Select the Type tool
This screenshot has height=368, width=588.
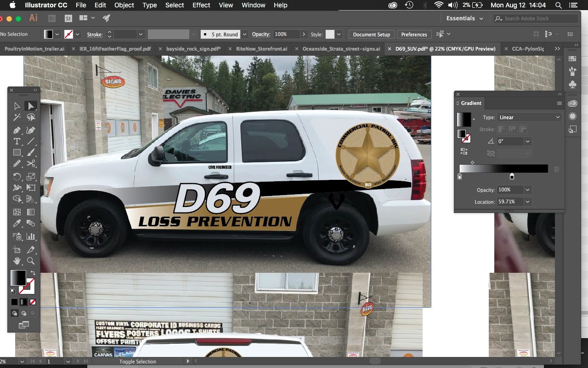[17, 141]
